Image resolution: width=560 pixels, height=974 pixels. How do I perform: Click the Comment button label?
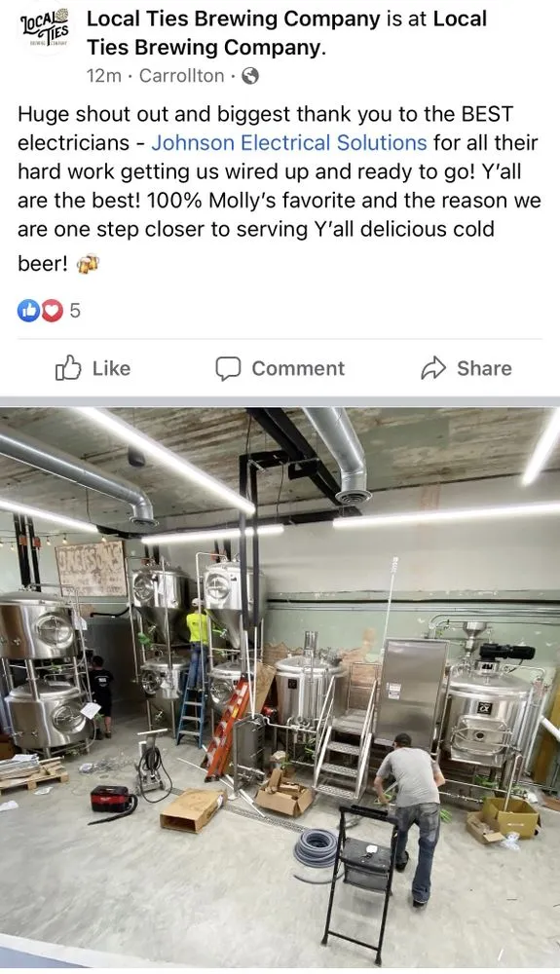(x=298, y=368)
